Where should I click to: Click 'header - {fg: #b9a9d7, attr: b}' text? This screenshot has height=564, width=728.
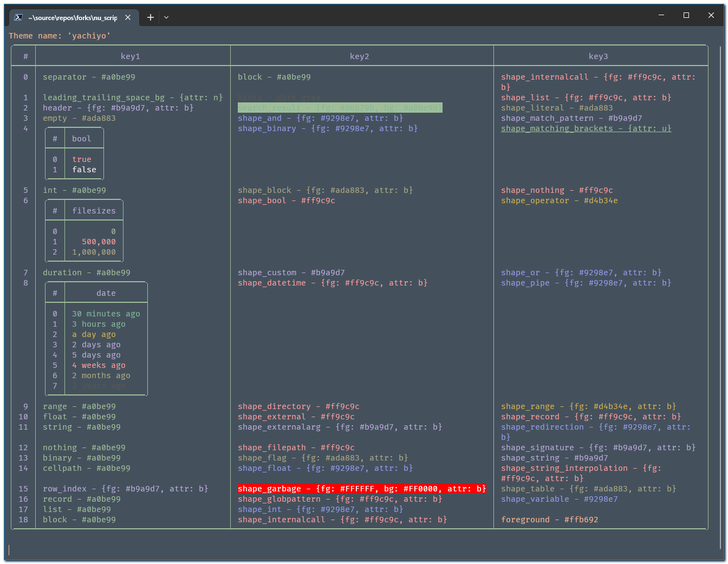[x=118, y=108]
